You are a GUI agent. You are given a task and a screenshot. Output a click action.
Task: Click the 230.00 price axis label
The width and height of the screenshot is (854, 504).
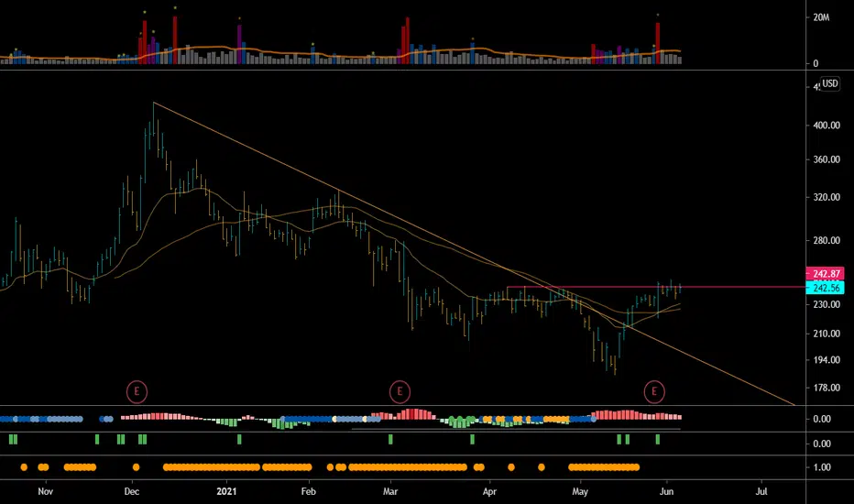pyautogui.click(x=827, y=304)
